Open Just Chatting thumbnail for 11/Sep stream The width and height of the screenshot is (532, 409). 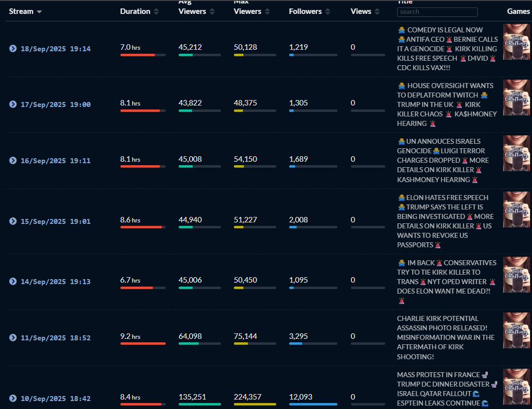[x=517, y=330]
